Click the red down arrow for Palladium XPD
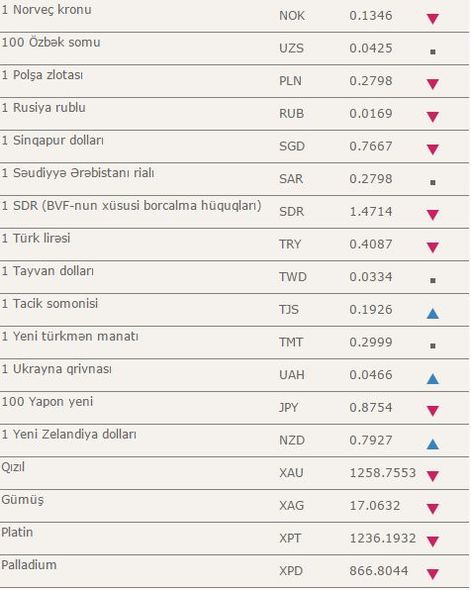This screenshot has width=471, height=590. [433, 574]
